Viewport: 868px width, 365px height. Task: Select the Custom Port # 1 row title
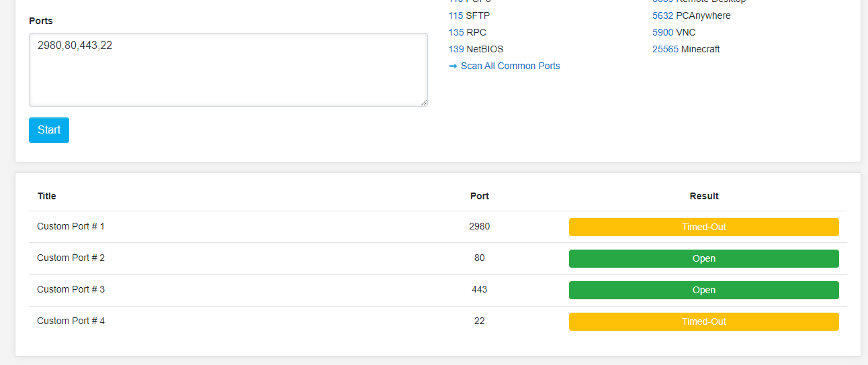71,226
